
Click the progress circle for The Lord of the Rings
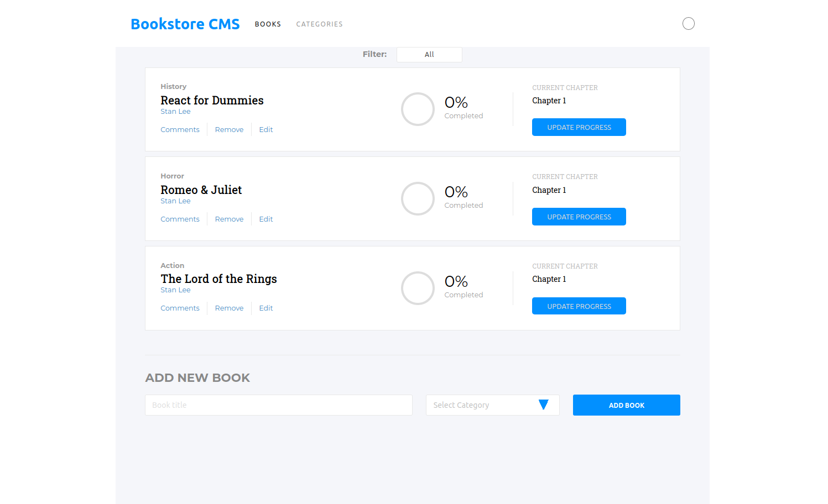[x=418, y=288]
